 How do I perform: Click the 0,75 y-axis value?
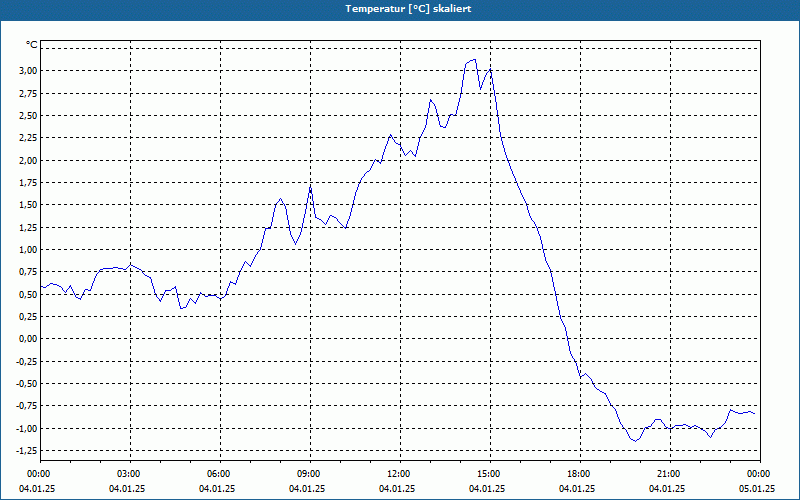[x=29, y=272]
